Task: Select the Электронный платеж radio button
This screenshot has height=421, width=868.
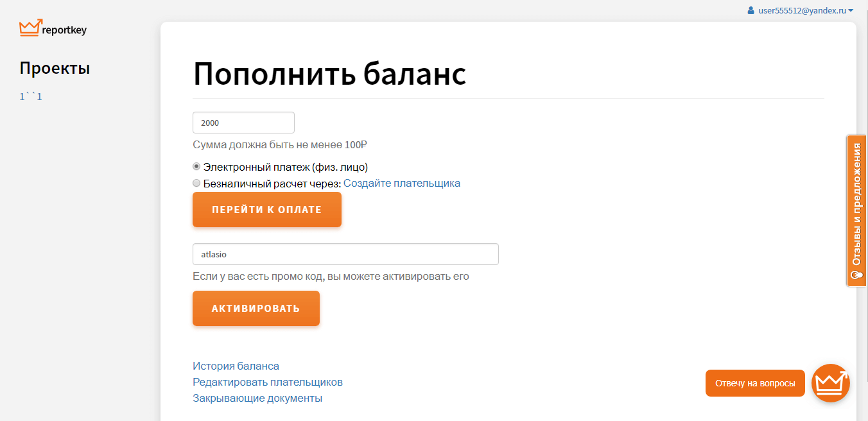Action: [x=196, y=166]
